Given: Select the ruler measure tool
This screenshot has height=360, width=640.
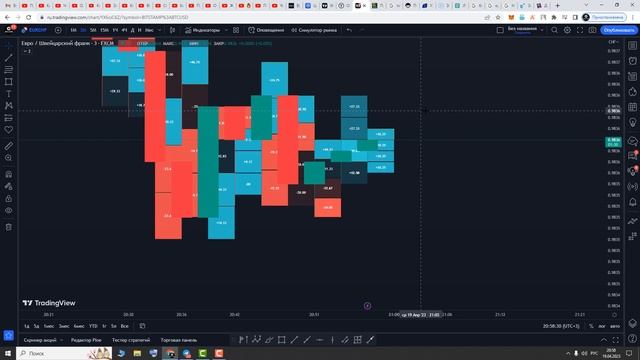Looking at the screenshot, I should tap(9, 146).
